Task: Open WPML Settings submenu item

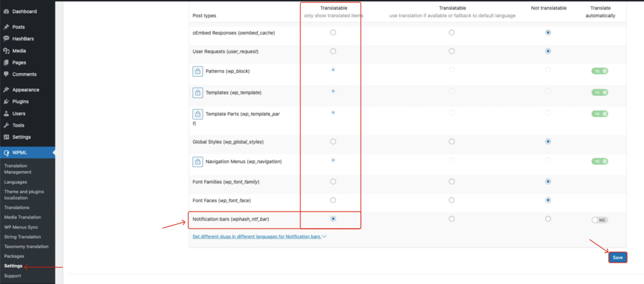Action: tap(13, 266)
